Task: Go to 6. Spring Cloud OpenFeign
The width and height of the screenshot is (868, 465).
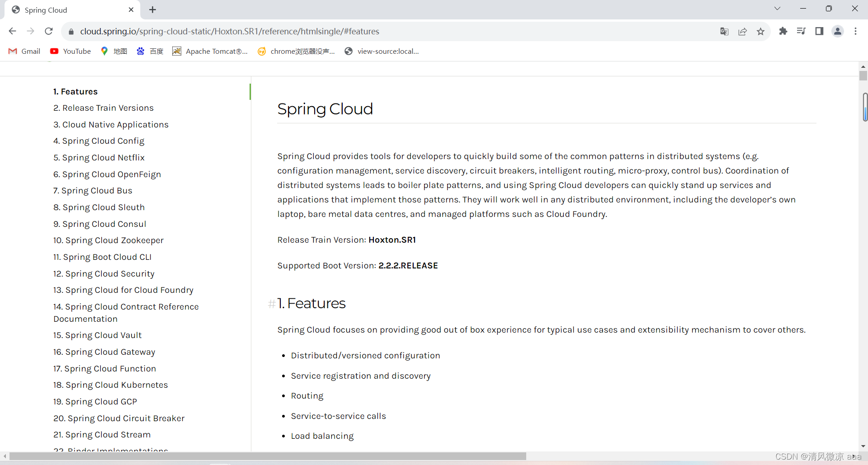Action: coord(107,174)
